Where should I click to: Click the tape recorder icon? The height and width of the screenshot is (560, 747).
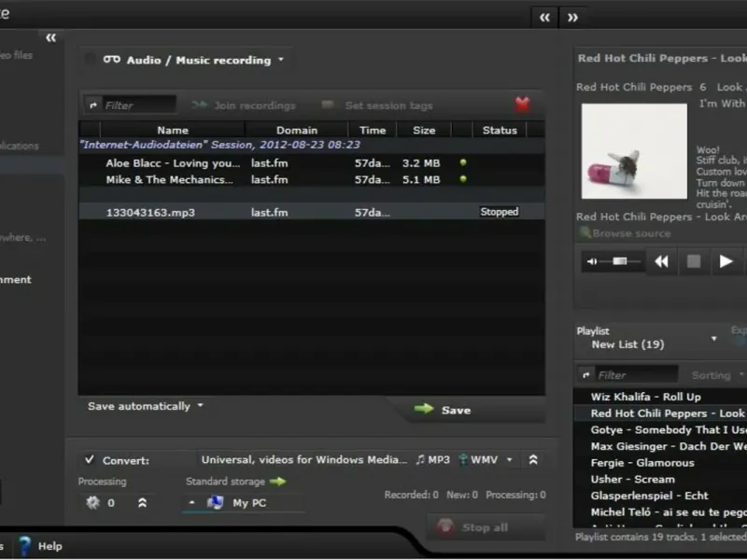point(111,60)
